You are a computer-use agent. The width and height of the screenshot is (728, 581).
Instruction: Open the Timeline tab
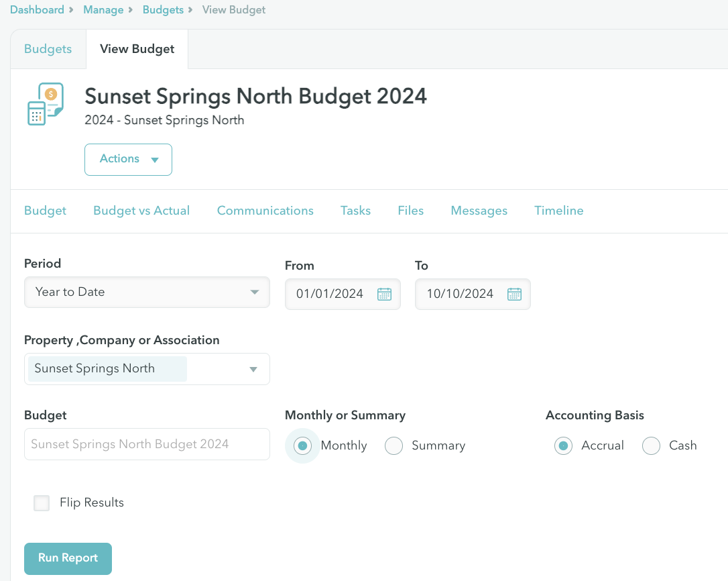point(558,211)
